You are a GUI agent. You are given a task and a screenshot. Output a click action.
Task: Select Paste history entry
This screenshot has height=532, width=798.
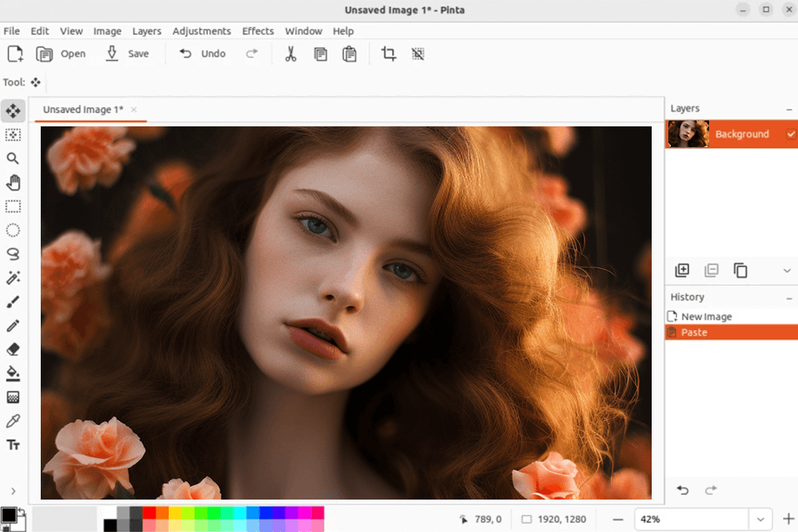[731, 332]
